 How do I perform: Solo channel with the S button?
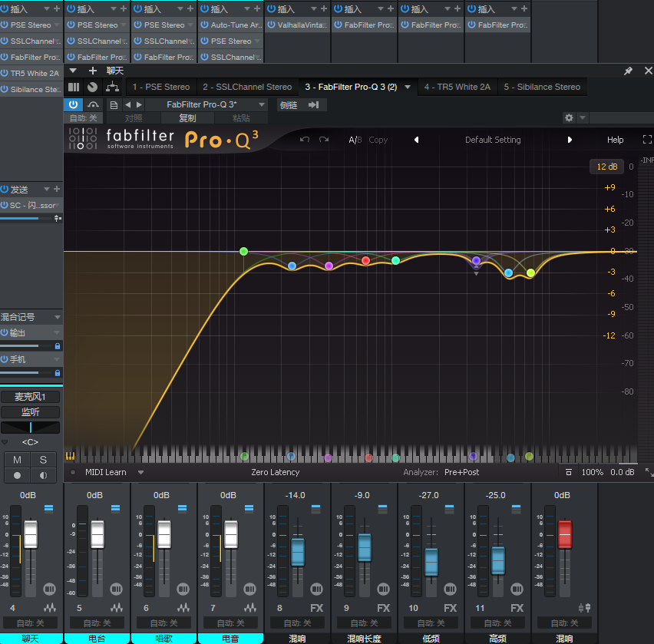pyautogui.click(x=43, y=460)
